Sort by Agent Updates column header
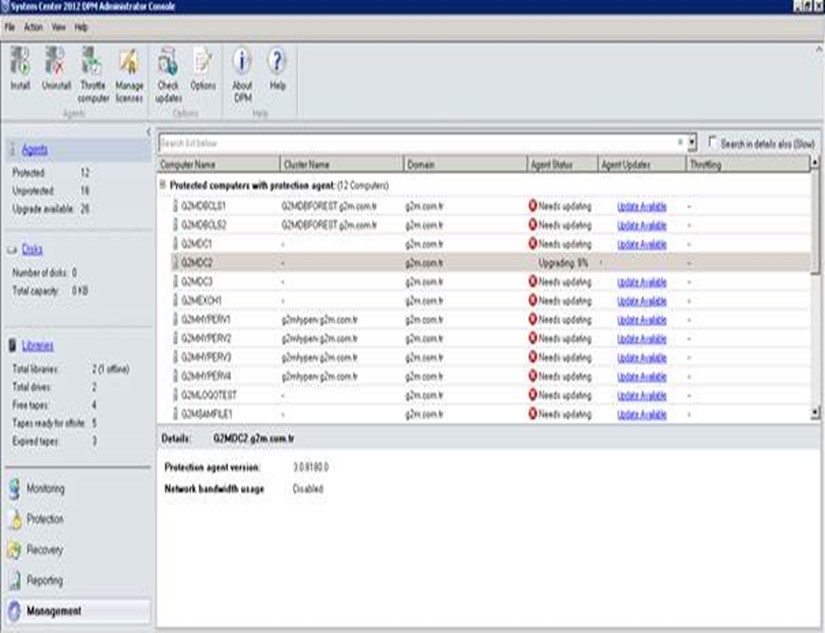This screenshot has height=633, width=825. tap(642, 164)
